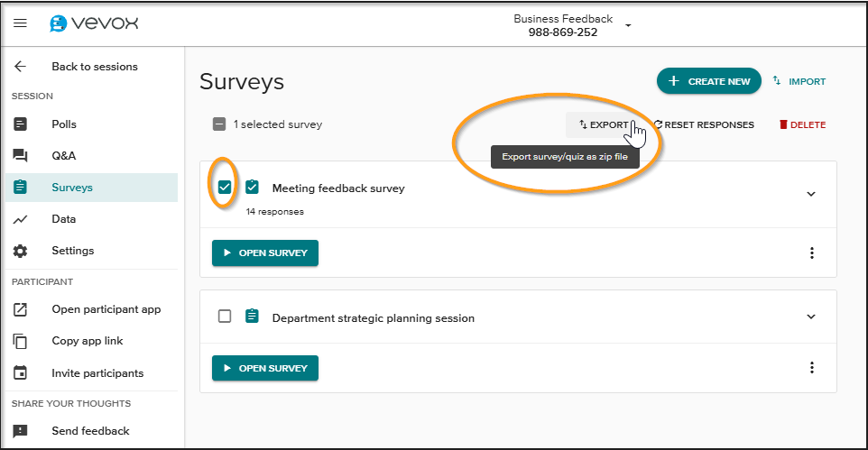Click EXPORT selected survey button

[x=604, y=125]
